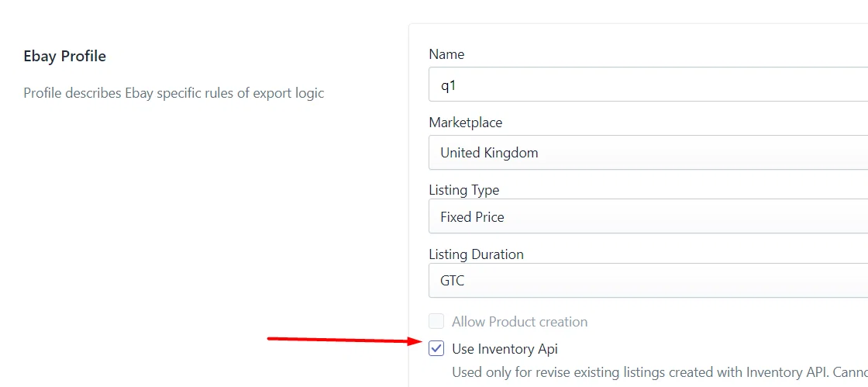Click the help text about revising existing listings

pos(660,371)
